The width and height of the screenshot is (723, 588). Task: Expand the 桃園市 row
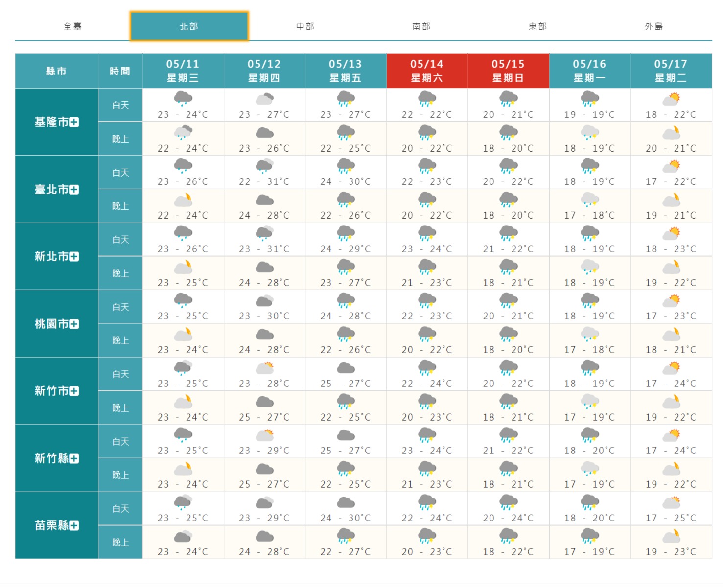tap(74, 324)
